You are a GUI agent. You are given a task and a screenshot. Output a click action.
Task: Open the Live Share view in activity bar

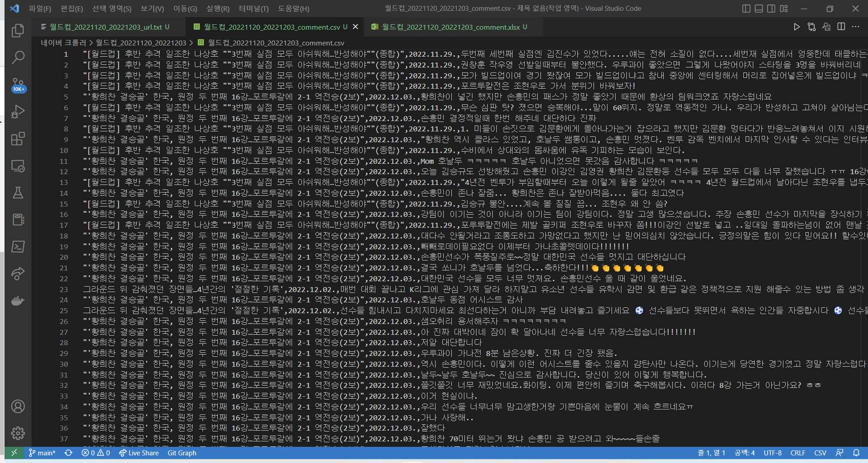click(x=18, y=274)
